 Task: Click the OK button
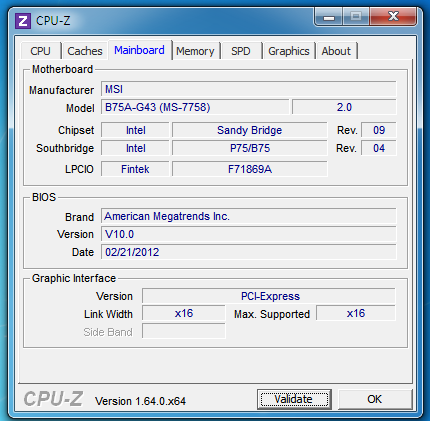pos(375,399)
